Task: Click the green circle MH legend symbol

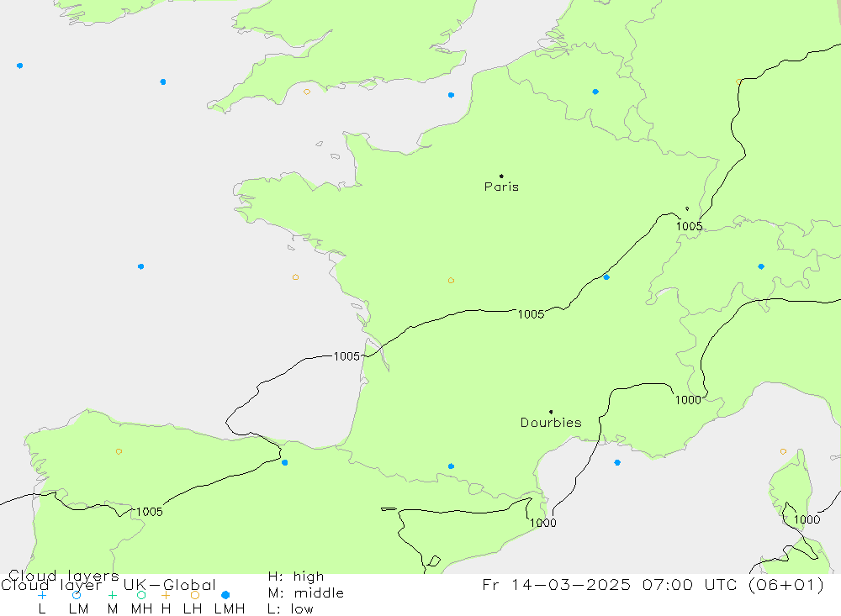Action: [141, 595]
